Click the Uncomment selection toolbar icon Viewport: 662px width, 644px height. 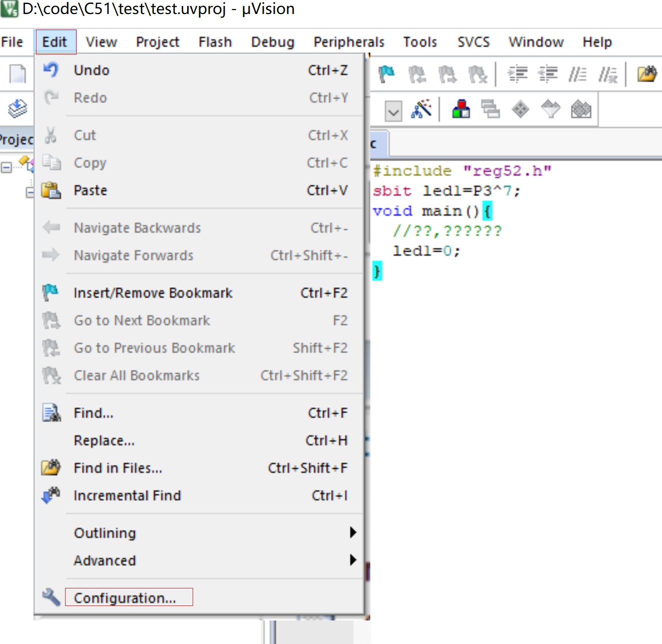[608, 75]
